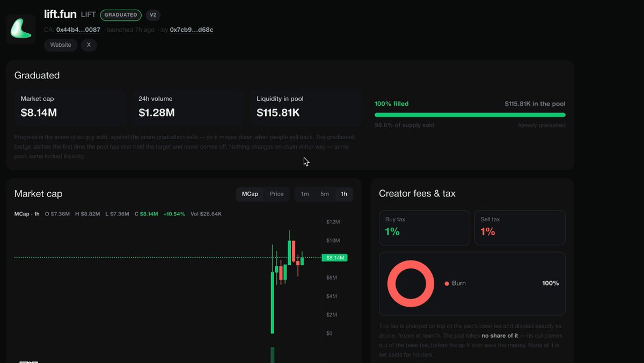The height and width of the screenshot is (363, 644).
Task: Select the 1m chart interval
Action: (305, 194)
